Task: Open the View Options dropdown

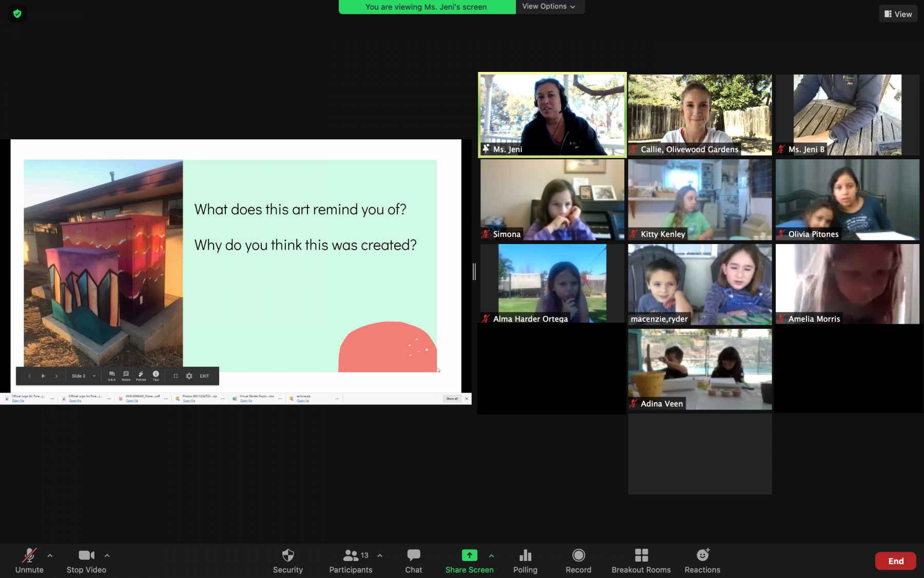Action: 549,7
